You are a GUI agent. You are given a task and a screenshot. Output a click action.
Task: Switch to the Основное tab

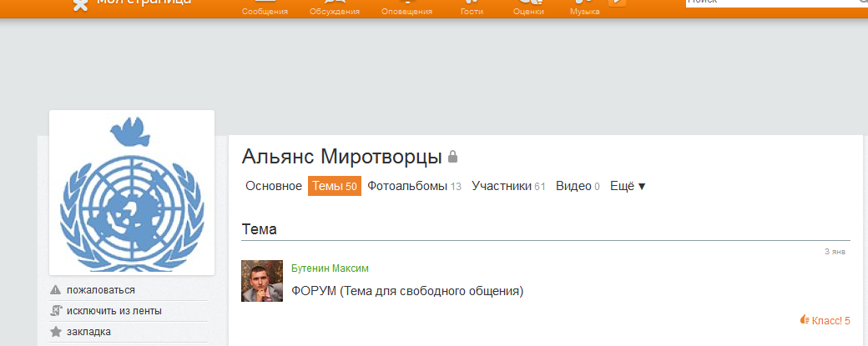(274, 186)
